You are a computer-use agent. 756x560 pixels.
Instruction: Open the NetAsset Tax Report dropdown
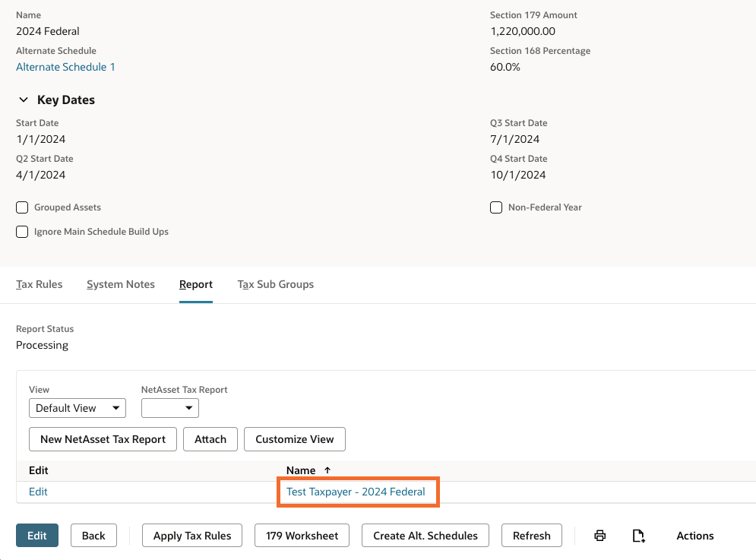(x=169, y=408)
